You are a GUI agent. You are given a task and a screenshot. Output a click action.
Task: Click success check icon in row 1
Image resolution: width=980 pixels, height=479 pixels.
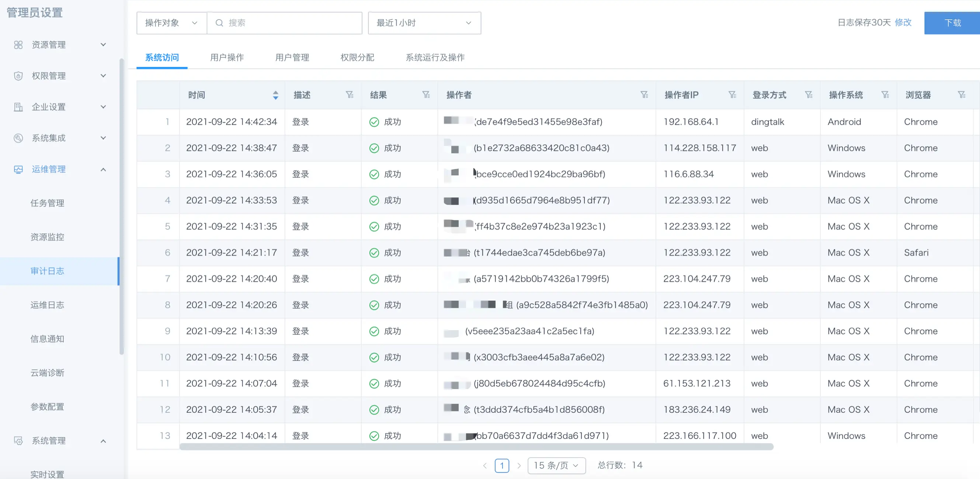[x=374, y=122]
